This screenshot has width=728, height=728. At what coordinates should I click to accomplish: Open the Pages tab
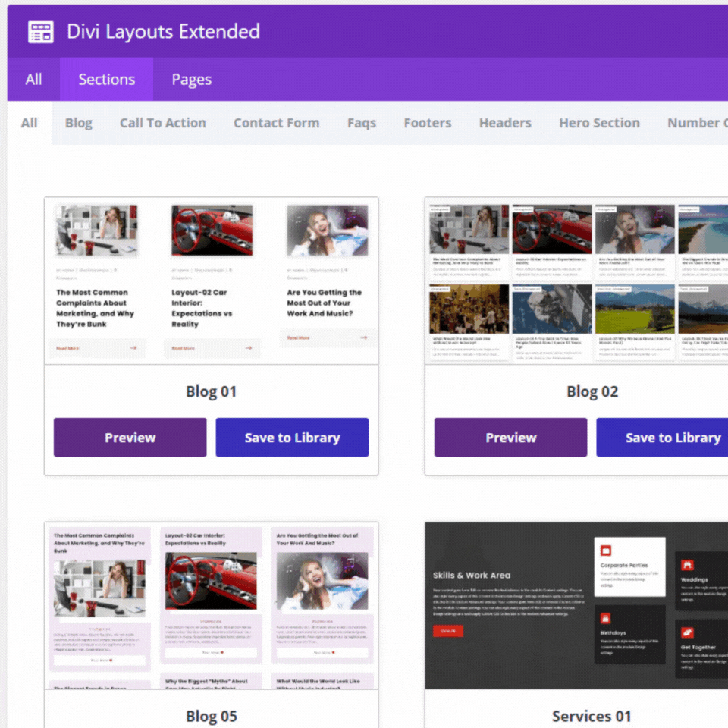[191, 80]
